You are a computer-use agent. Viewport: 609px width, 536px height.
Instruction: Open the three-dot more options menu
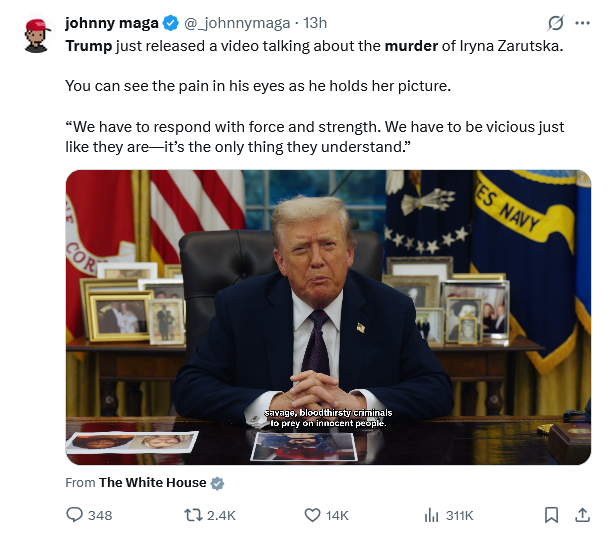pyautogui.click(x=583, y=23)
